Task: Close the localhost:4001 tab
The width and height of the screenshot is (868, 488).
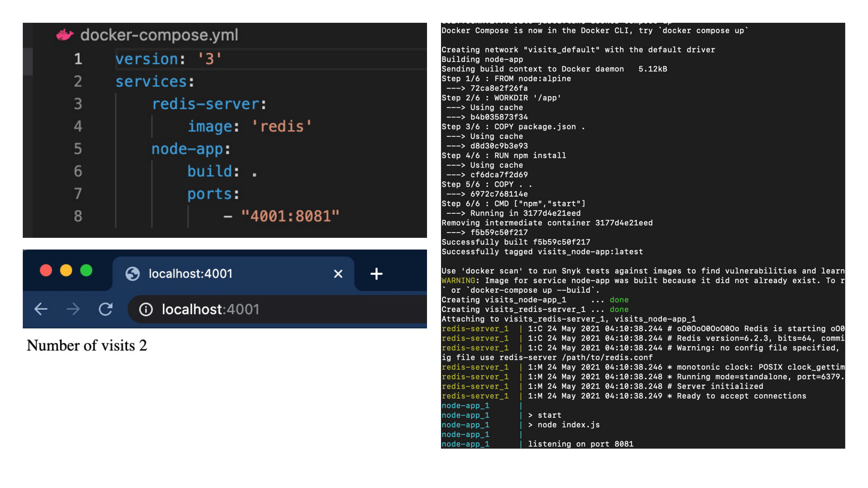Action: point(338,274)
